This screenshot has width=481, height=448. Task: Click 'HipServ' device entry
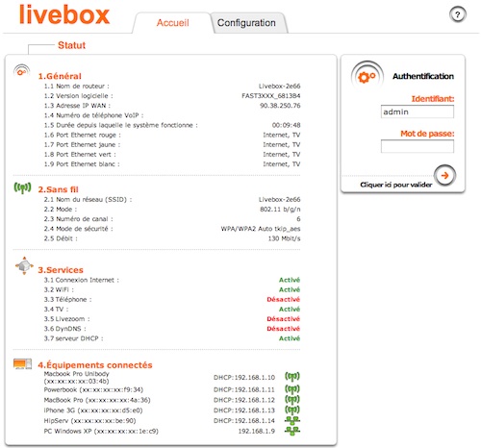click(89, 420)
